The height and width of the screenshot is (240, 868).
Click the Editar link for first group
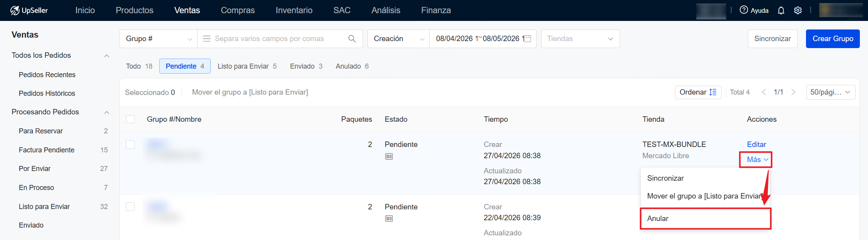756,145
